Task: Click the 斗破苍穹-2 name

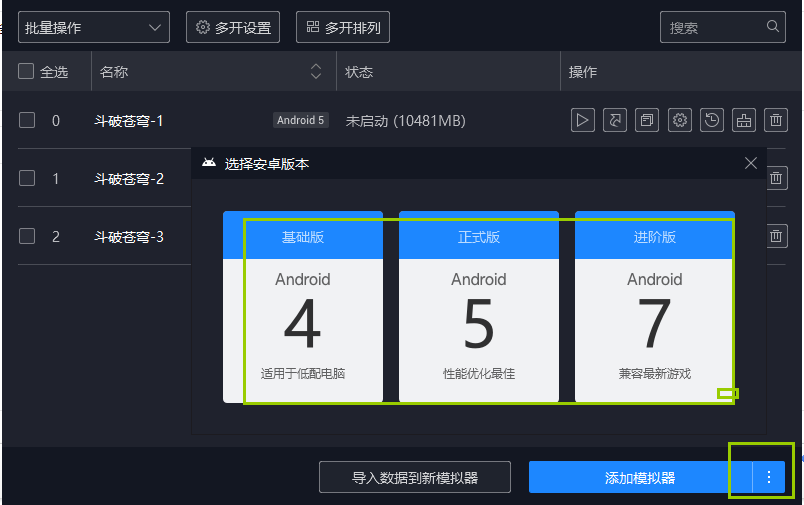Action: [129, 179]
